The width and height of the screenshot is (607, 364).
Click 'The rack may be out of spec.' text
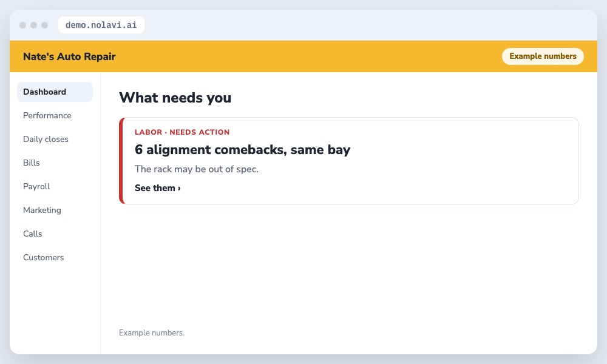pyautogui.click(x=197, y=169)
